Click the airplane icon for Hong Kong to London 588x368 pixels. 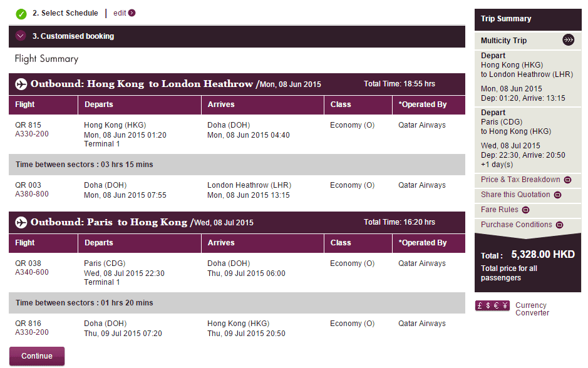[21, 84]
